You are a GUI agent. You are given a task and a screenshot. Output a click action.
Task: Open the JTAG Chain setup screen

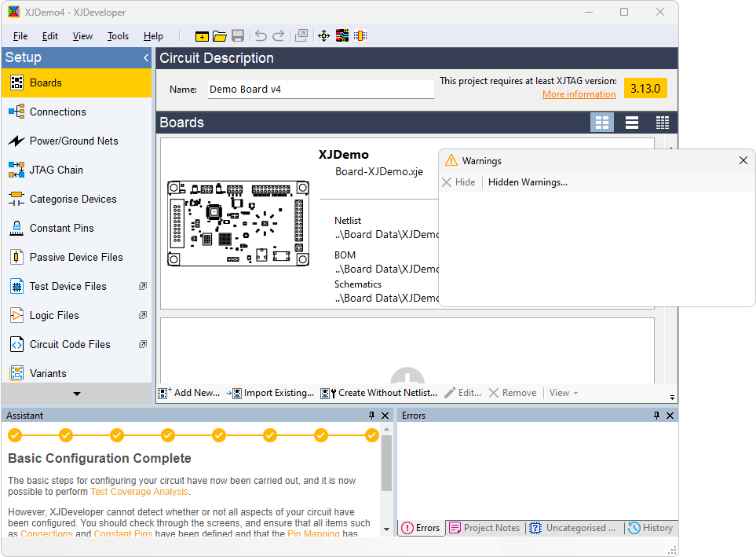(56, 170)
